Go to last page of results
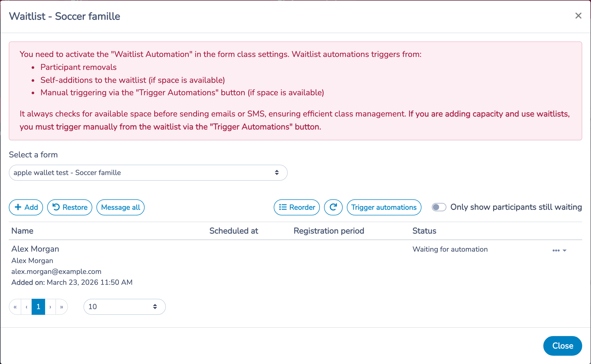The height and width of the screenshot is (364, 591). [62, 307]
